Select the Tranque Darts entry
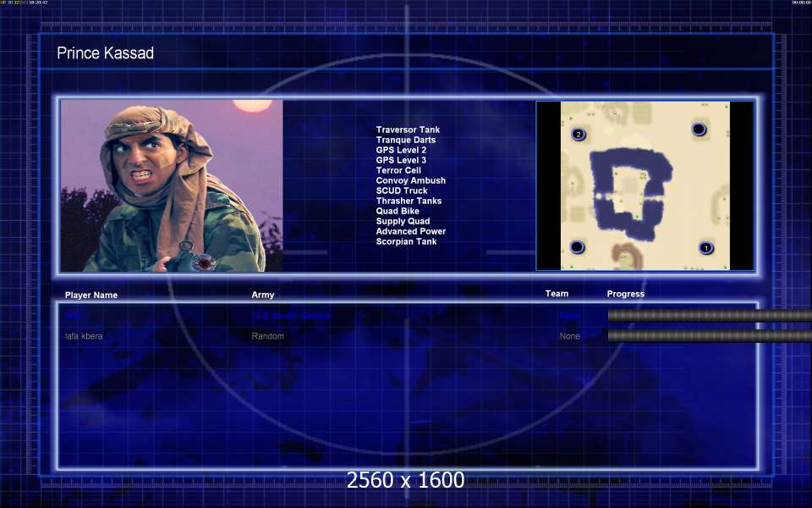Viewport: 812px width, 508px height. [x=406, y=140]
